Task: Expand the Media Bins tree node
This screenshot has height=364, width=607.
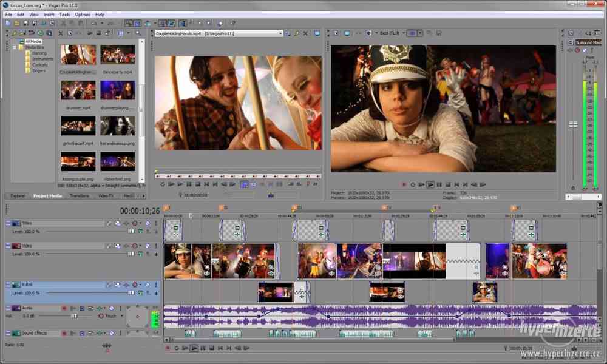Action: click(x=14, y=47)
